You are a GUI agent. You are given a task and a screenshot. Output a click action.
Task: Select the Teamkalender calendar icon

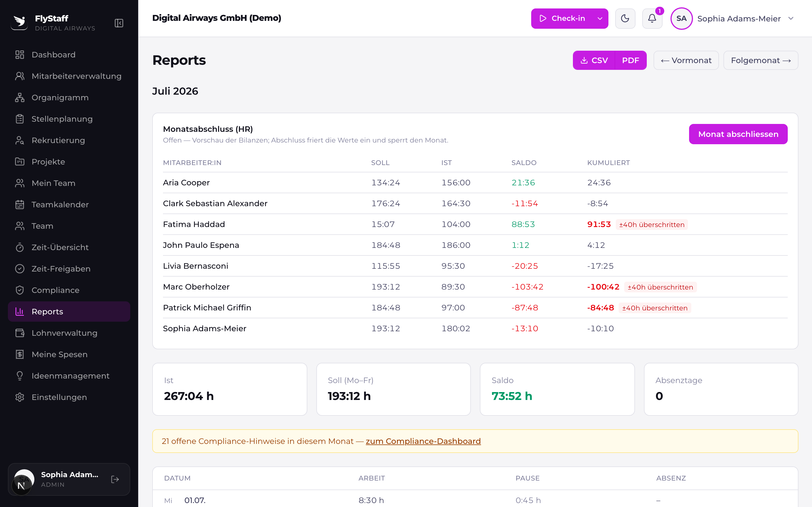[20, 204]
